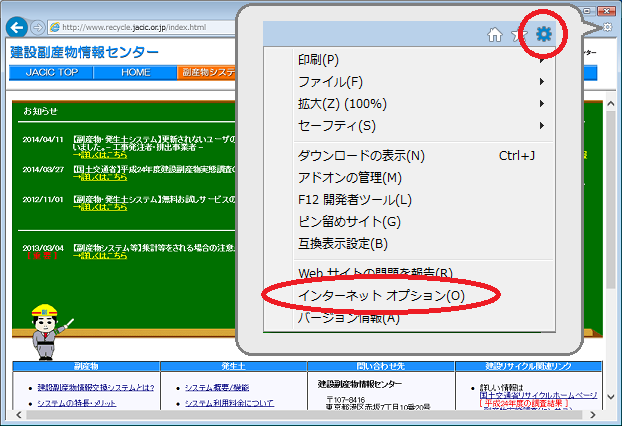Open 詳しくはこちら link for 2014/04/11 notice
The height and width of the screenshot is (426, 622).
(x=104, y=155)
